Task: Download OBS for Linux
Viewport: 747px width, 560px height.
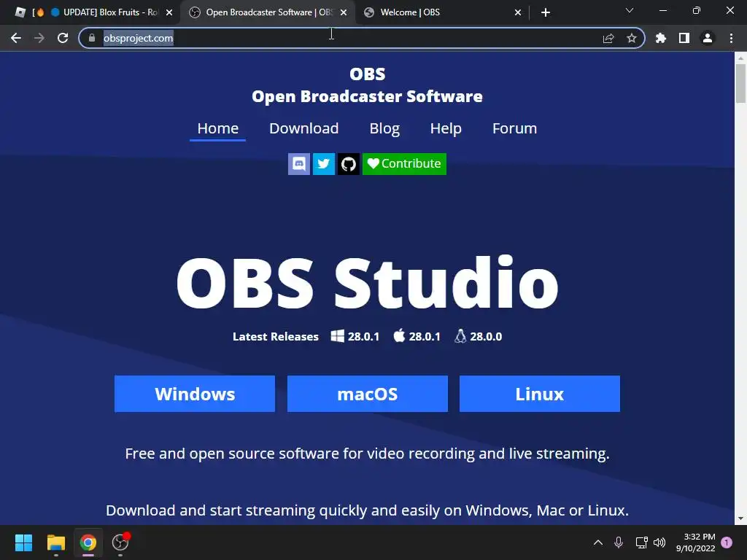Action: tap(540, 394)
